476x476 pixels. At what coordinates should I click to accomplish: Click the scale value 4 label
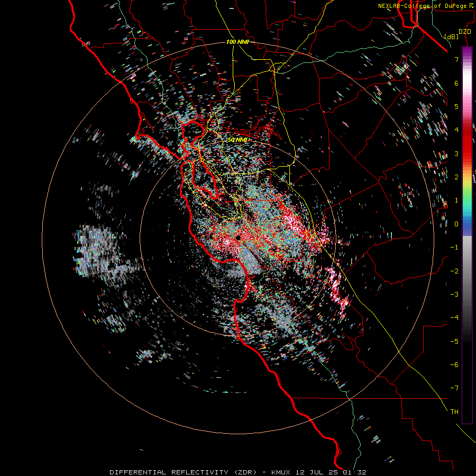456,130
